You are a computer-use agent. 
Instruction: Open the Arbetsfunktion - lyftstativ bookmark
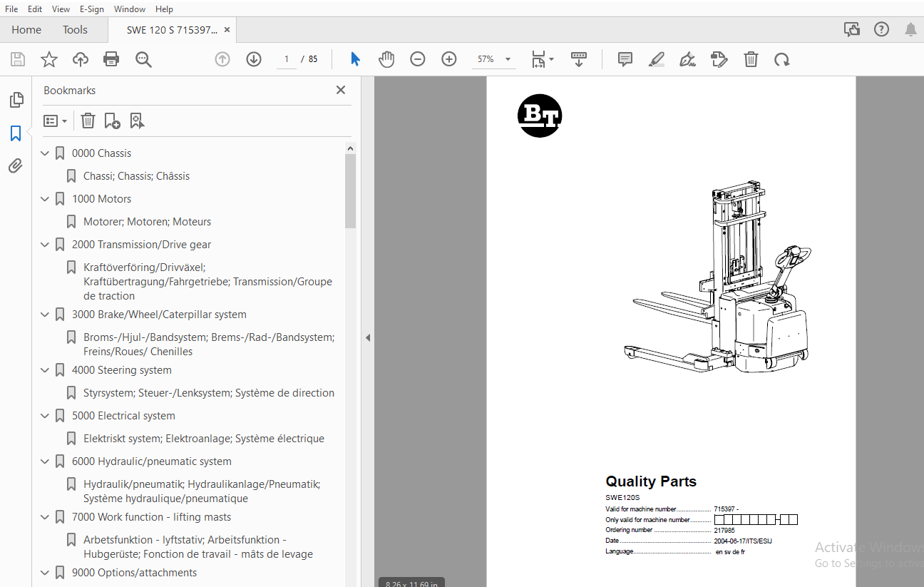tap(198, 547)
